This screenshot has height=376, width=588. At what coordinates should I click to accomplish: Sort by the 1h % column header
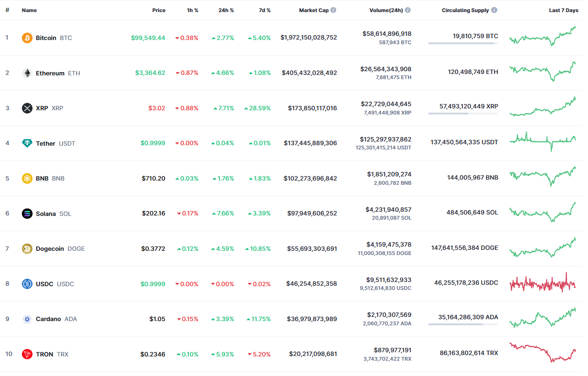tap(192, 10)
